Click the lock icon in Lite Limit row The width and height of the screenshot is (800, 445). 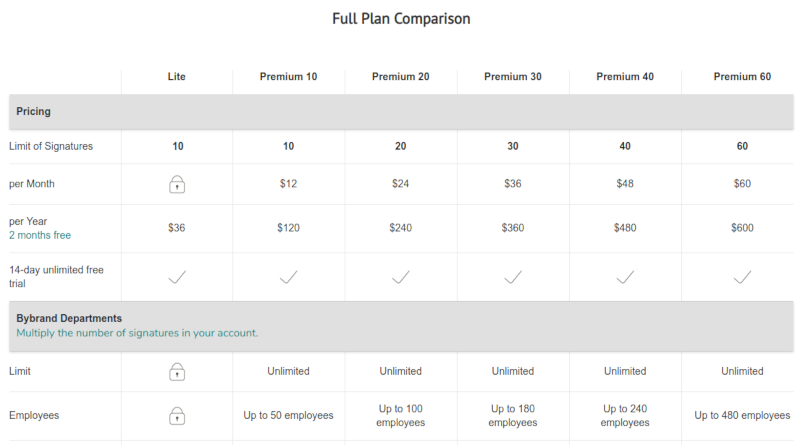pyautogui.click(x=177, y=372)
